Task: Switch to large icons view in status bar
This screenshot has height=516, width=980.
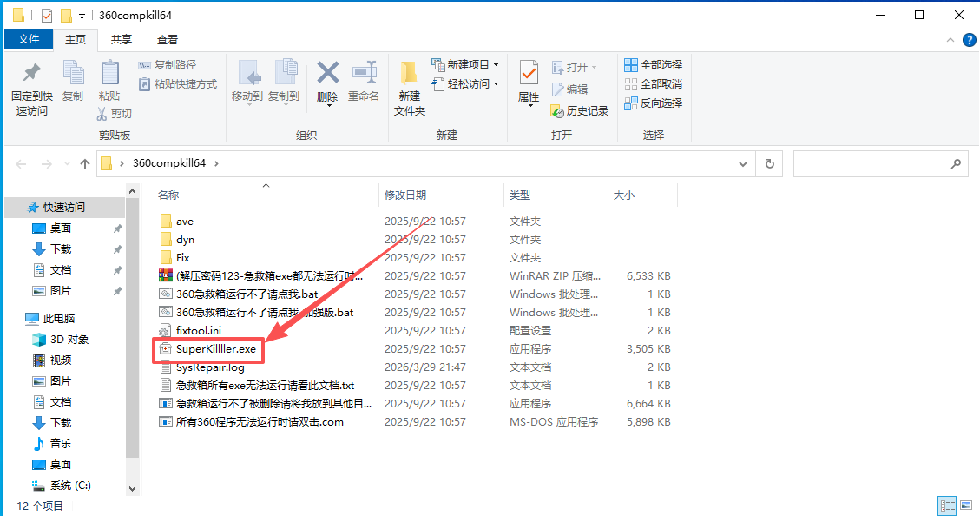Action: pyautogui.click(x=966, y=506)
